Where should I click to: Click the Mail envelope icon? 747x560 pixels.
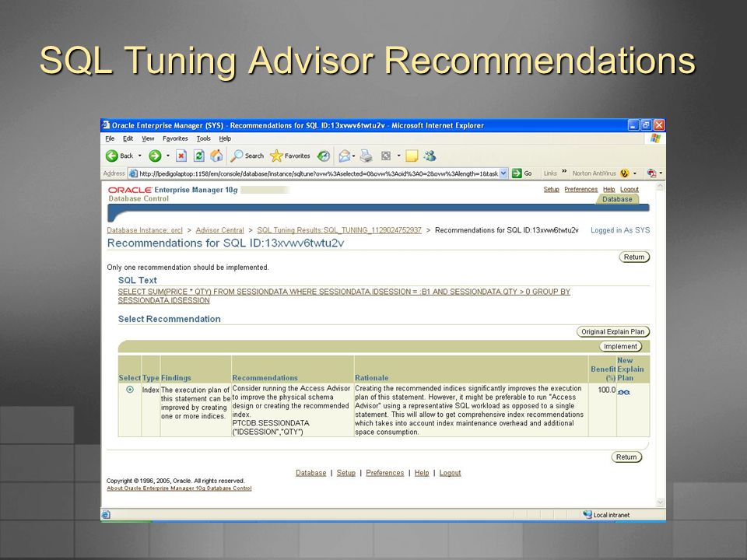click(345, 156)
